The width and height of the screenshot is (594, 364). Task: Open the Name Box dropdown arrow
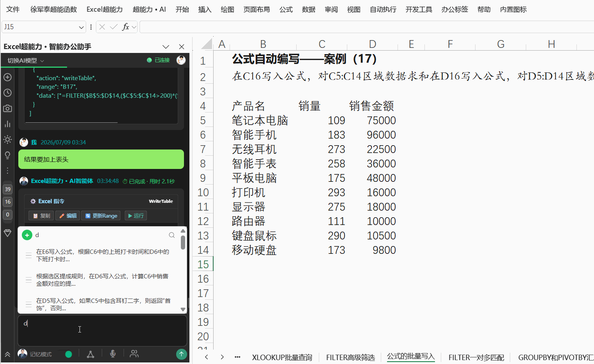click(81, 27)
